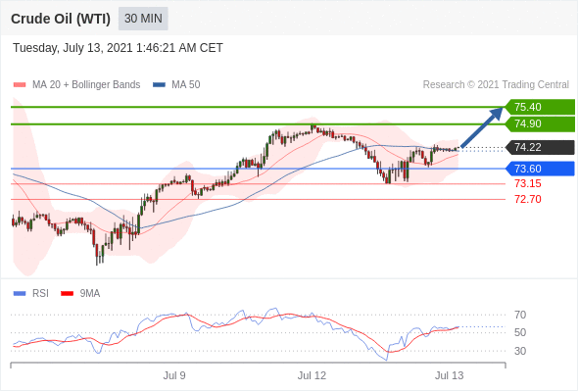Toggle the MA 50 legend label
The image size is (578, 392).
click(186, 85)
